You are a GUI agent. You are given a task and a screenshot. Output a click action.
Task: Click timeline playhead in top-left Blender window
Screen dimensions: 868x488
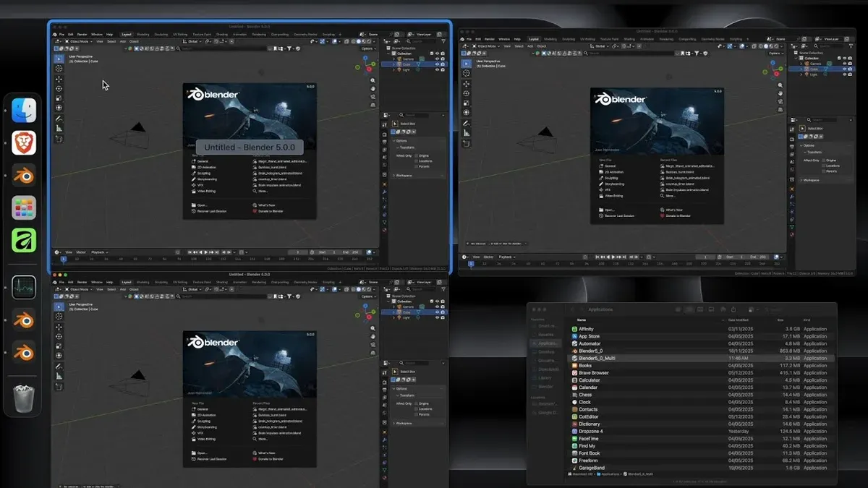(x=64, y=258)
